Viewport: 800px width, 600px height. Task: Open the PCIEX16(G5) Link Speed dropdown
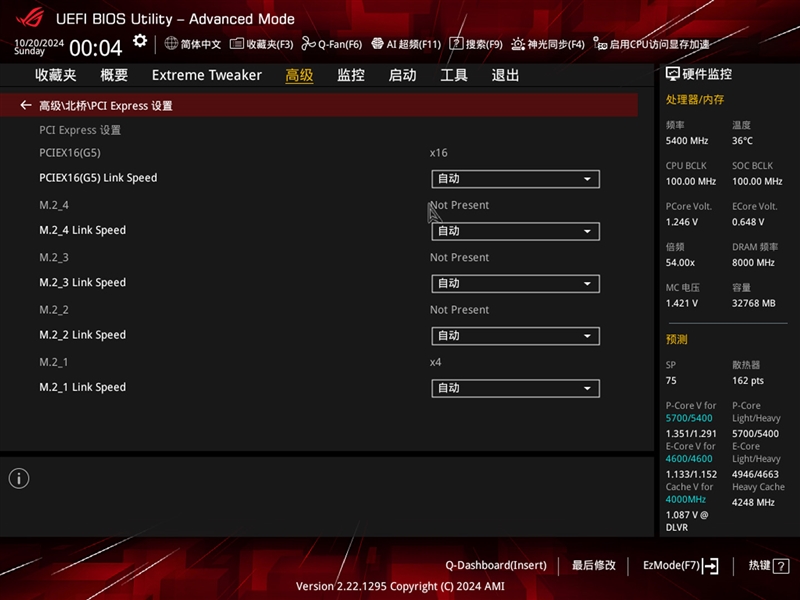pos(515,179)
